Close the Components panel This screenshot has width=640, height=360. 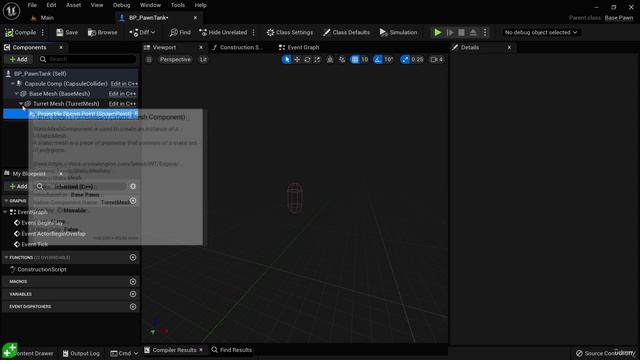(x=61, y=47)
